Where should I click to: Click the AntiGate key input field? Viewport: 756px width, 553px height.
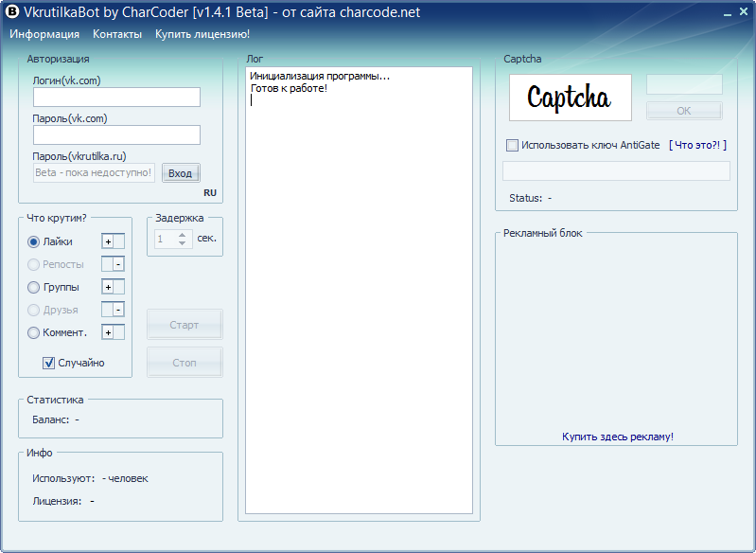(x=616, y=171)
